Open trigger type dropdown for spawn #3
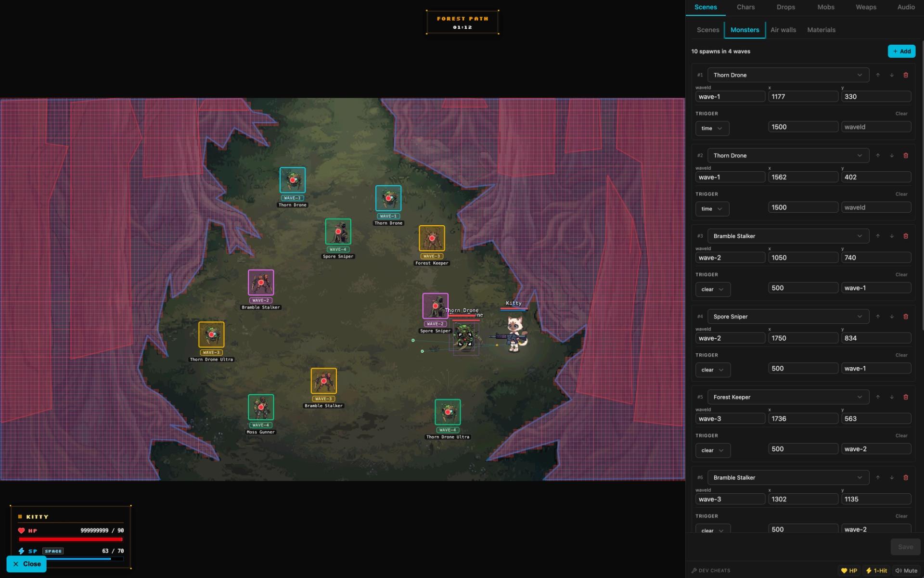This screenshot has width=924, height=578. click(712, 289)
